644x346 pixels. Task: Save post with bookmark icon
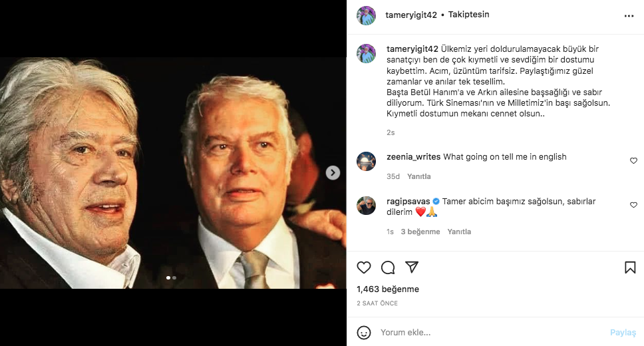[x=630, y=267]
